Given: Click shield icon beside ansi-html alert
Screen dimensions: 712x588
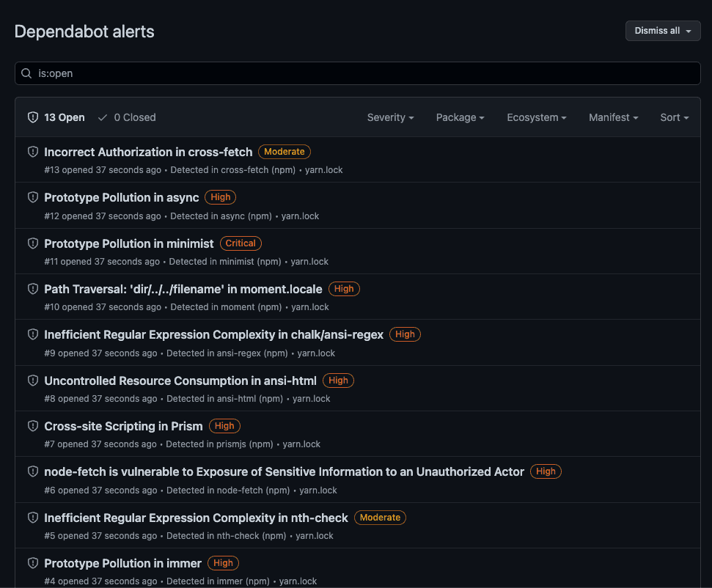Looking at the screenshot, I should (x=33, y=381).
